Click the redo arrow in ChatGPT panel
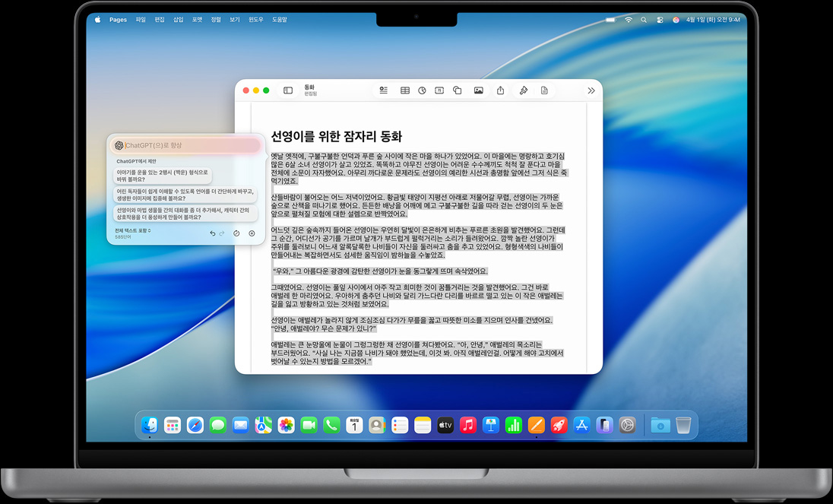This screenshot has height=504, width=833. [x=221, y=233]
